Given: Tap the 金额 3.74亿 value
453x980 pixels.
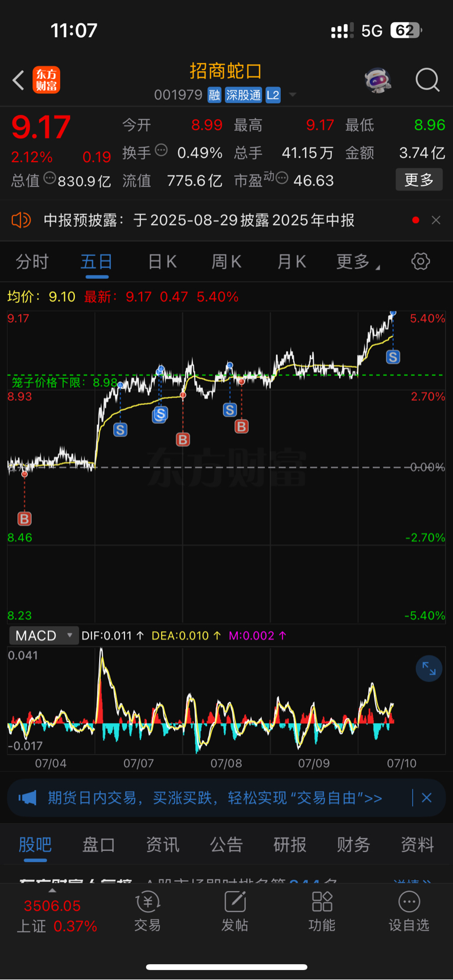Looking at the screenshot, I should click(x=422, y=153).
